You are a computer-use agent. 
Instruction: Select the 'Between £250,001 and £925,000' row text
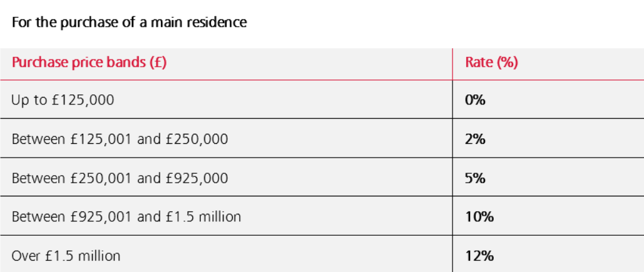point(120,178)
